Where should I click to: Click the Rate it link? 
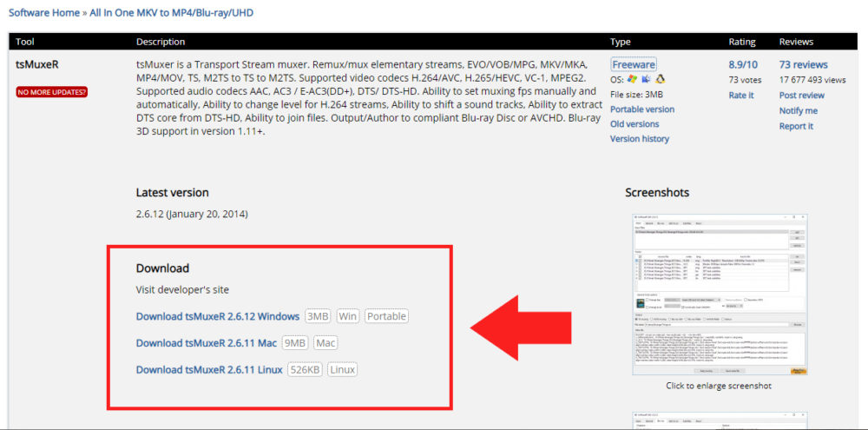click(741, 96)
